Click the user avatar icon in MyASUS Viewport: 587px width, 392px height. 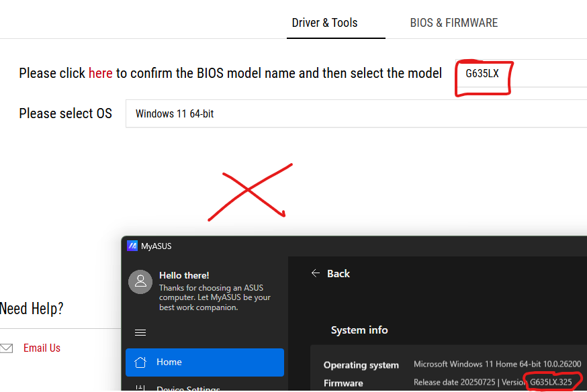pyautogui.click(x=140, y=282)
